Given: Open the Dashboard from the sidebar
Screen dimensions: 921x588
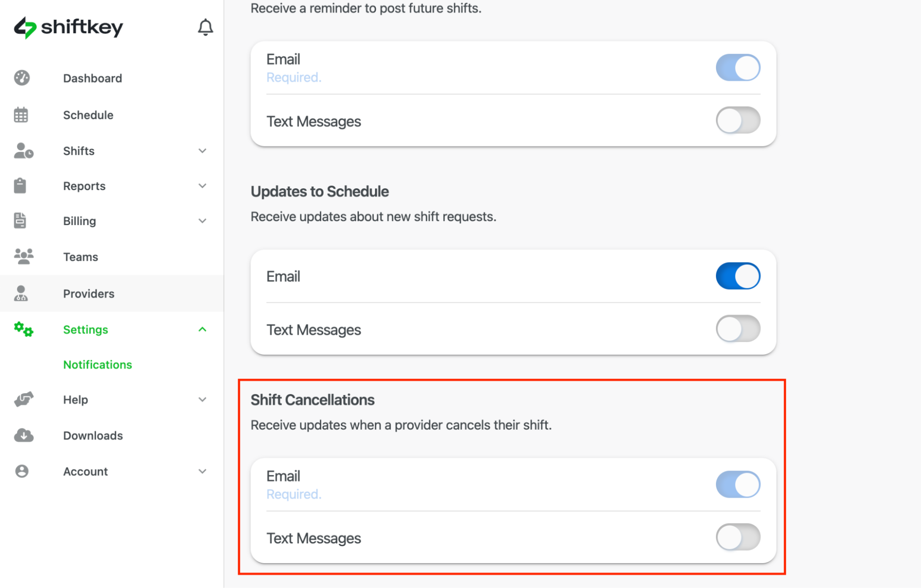Looking at the screenshot, I should coord(92,78).
